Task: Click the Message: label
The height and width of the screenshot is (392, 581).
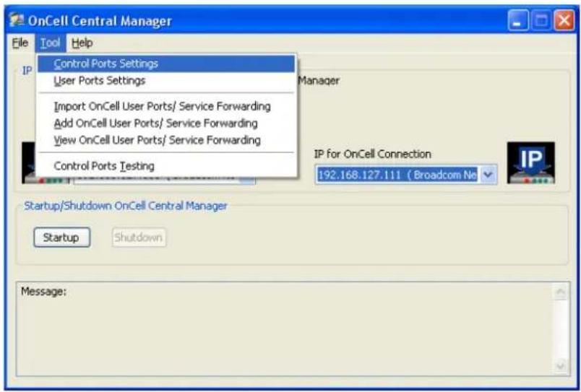Action: click(x=44, y=292)
